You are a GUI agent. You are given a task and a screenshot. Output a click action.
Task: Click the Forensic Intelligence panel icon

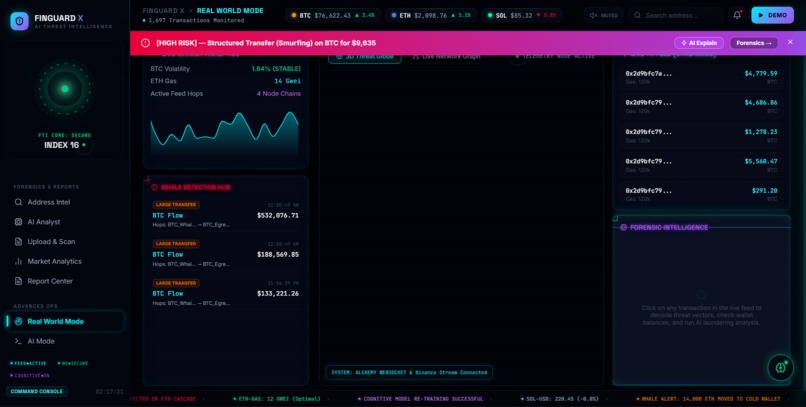point(624,228)
